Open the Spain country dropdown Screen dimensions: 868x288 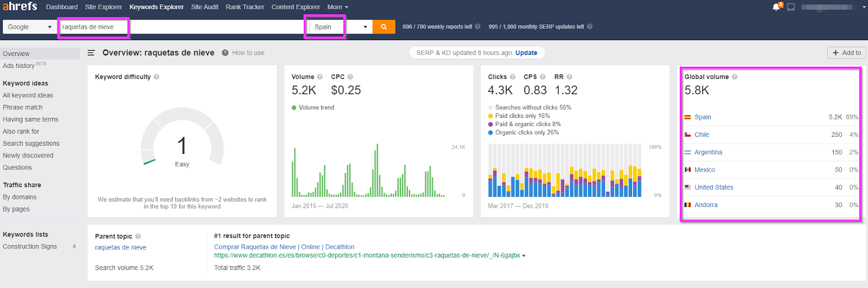[341, 27]
